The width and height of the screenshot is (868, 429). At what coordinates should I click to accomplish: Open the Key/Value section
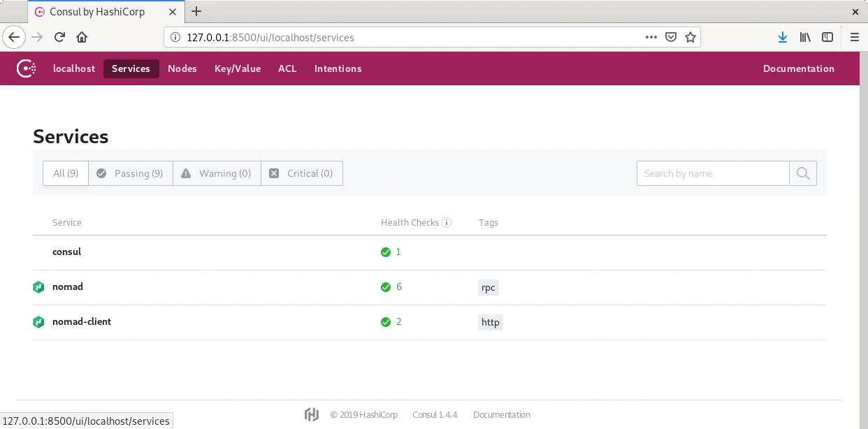(238, 68)
